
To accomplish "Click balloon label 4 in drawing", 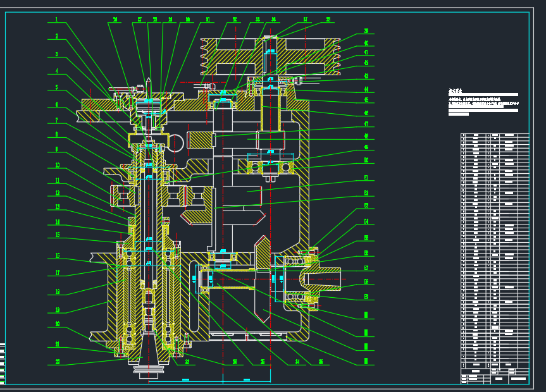I will click(56, 71).
